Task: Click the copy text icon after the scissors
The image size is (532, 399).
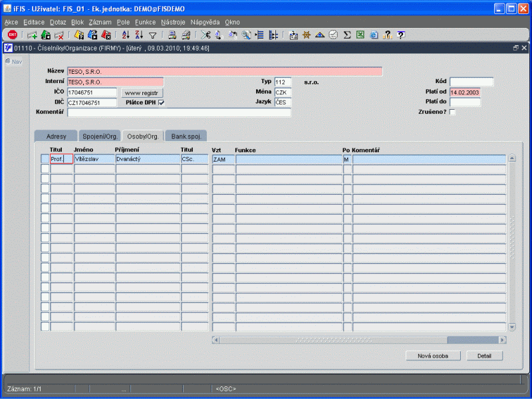Action: (219, 35)
